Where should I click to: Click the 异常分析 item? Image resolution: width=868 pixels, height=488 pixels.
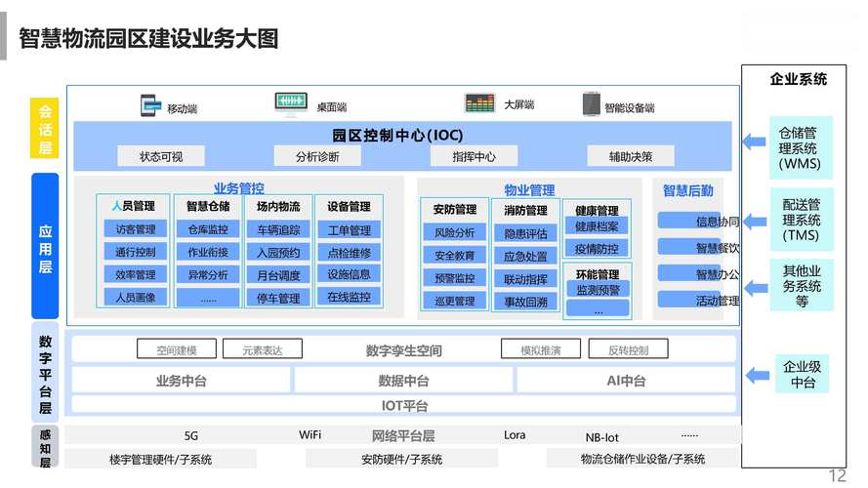tap(208, 274)
